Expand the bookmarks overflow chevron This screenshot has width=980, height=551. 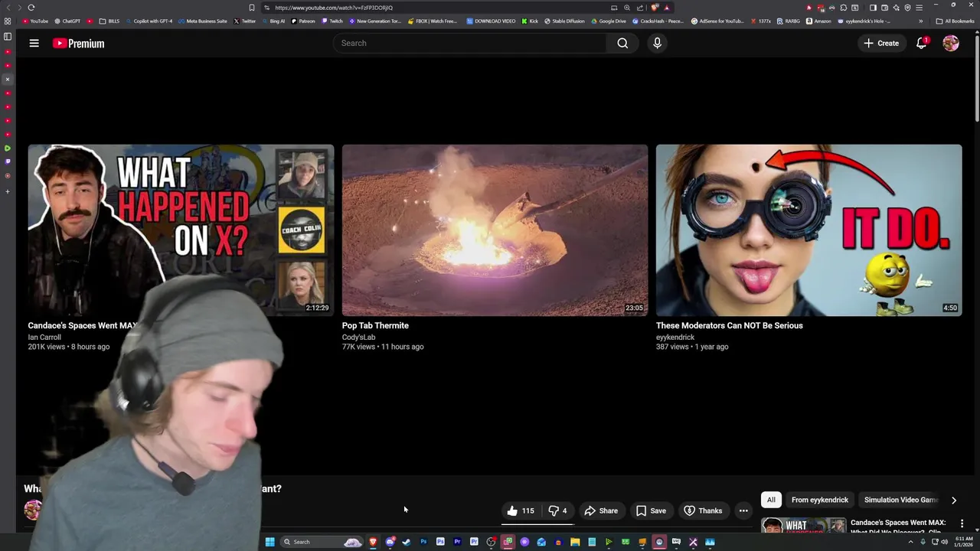pyautogui.click(x=920, y=21)
